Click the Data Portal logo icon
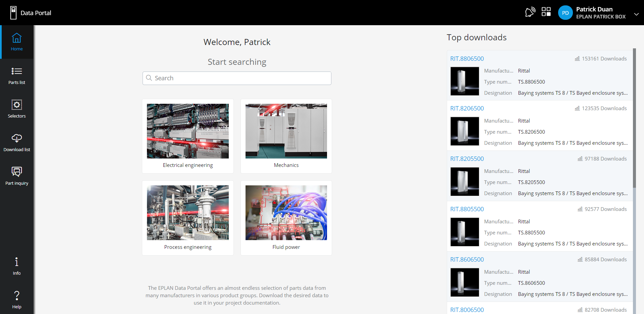This screenshot has height=314, width=644. [x=13, y=13]
